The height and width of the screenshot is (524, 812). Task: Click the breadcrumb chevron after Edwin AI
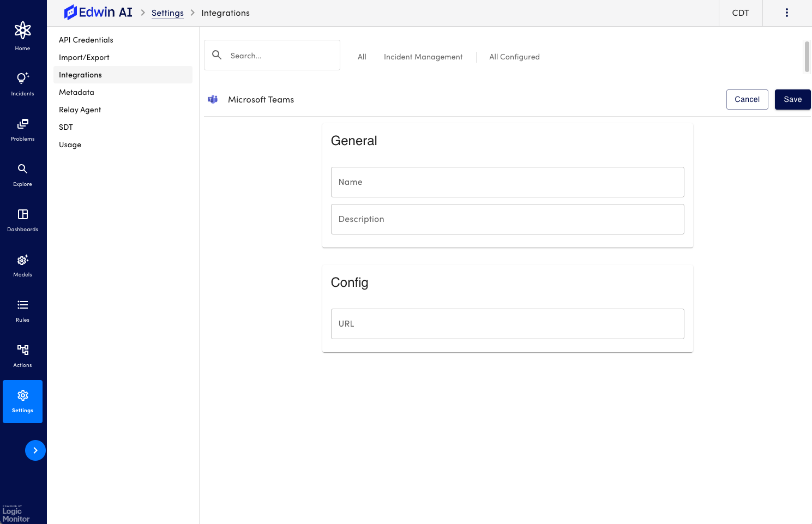coord(143,13)
